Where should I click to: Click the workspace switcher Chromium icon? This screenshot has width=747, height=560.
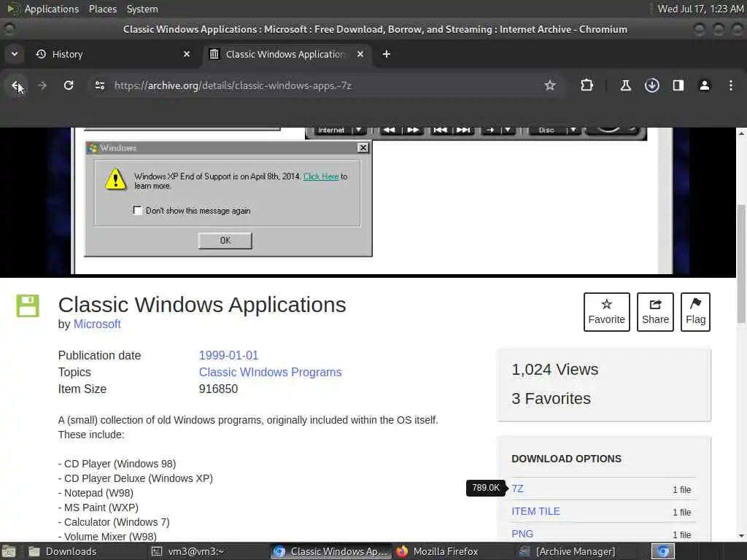point(663,551)
